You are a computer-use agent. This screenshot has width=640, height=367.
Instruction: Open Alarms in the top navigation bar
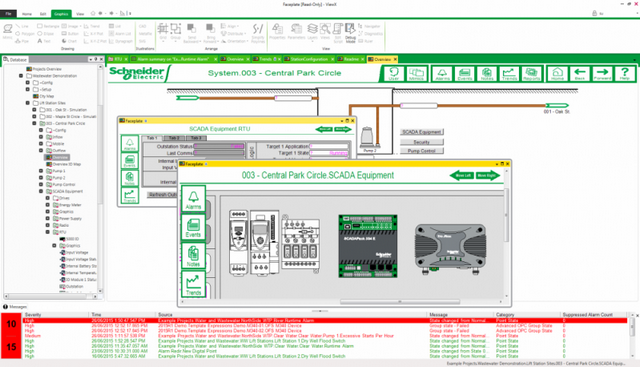coord(442,74)
